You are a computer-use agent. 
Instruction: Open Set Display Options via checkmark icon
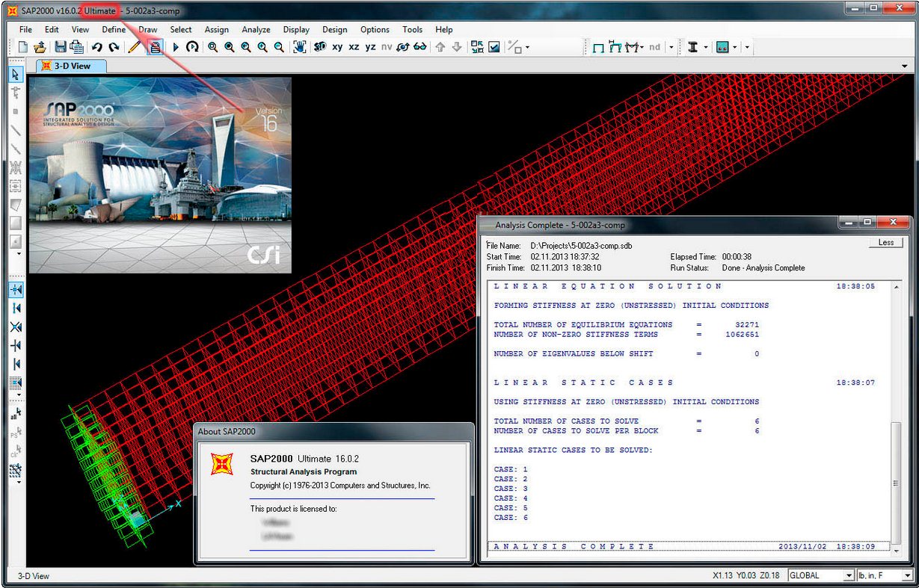click(x=493, y=46)
